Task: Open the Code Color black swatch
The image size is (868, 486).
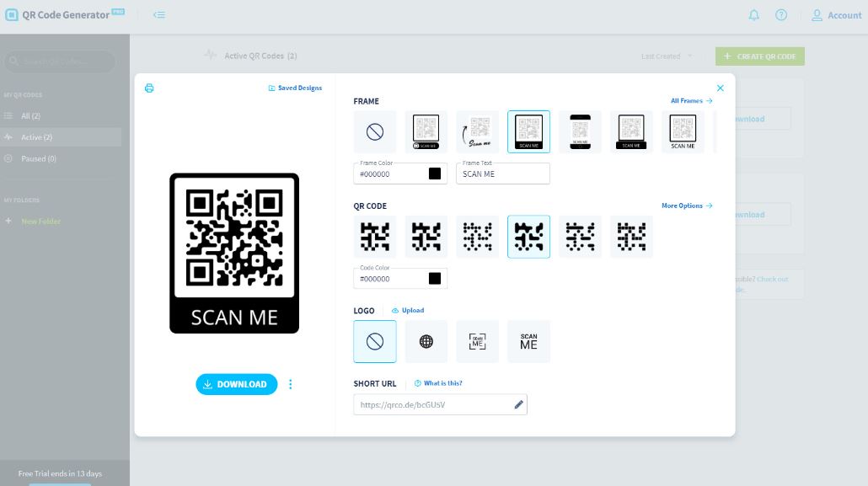Action: (435, 279)
